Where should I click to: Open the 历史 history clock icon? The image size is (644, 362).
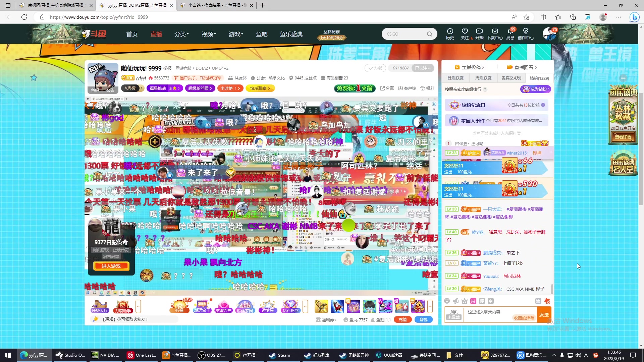point(450,34)
